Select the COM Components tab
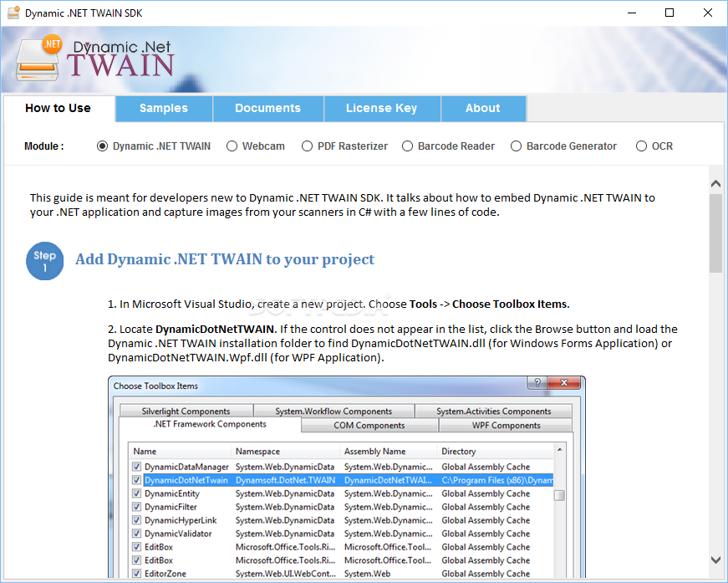Image resolution: width=728 pixels, height=583 pixels. click(x=369, y=425)
